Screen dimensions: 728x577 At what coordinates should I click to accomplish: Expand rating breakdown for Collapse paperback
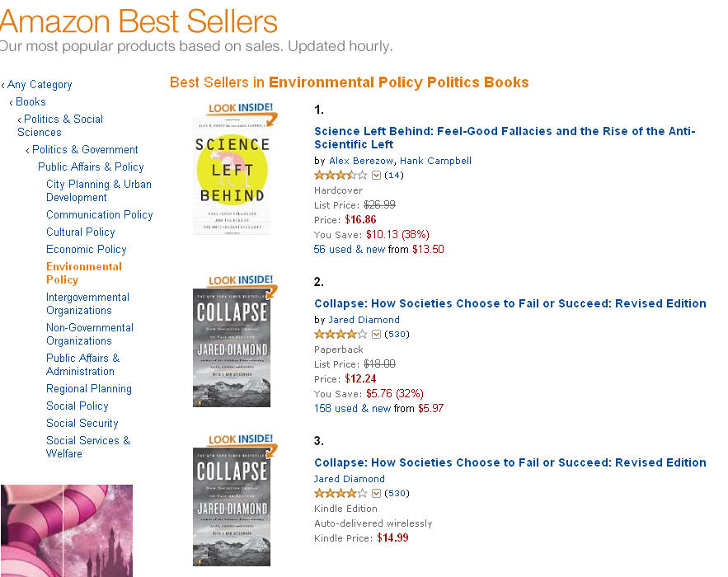[x=377, y=335]
